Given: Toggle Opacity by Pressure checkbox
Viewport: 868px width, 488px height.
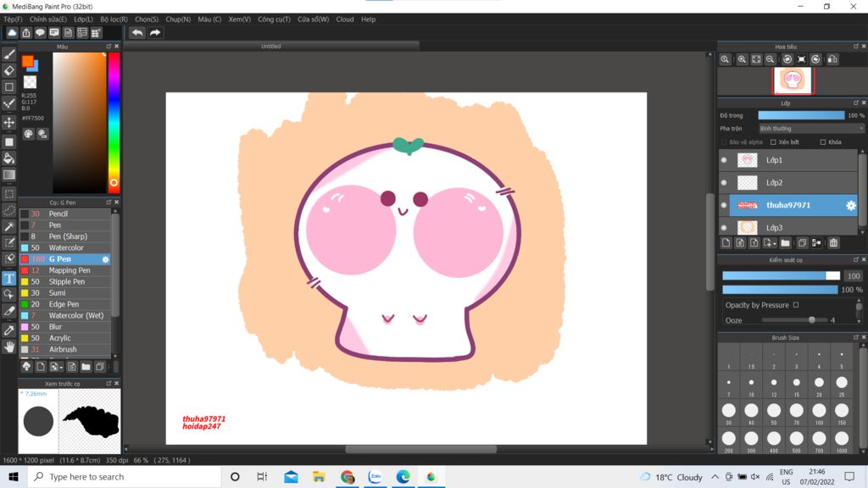Looking at the screenshot, I should pos(796,305).
